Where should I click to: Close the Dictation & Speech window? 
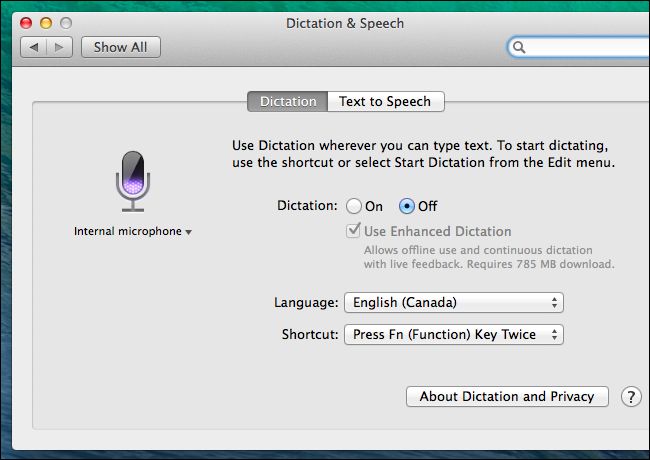[x=25, y=22]
